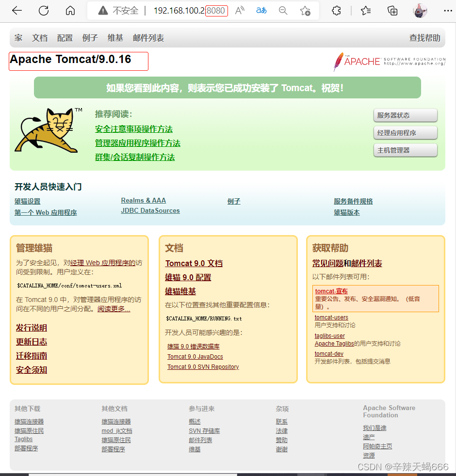Open the 经理应用程序 manager button
The width and height of the screenshot is (456, 476).
pos(405,133)
